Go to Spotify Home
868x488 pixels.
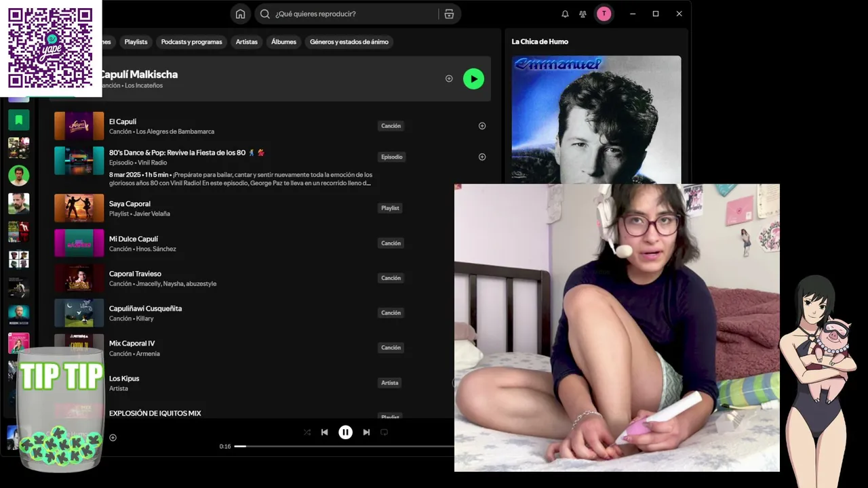[x=240, y=14]
